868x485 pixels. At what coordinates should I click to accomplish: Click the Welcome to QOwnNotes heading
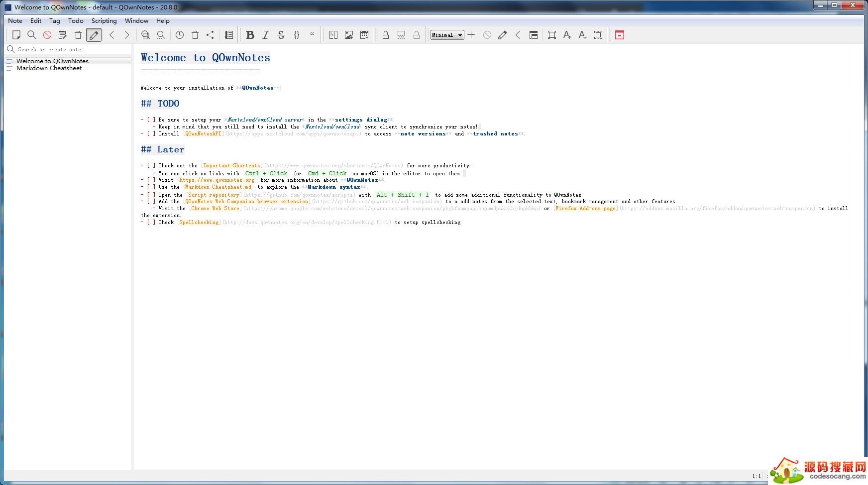[206, 57]
